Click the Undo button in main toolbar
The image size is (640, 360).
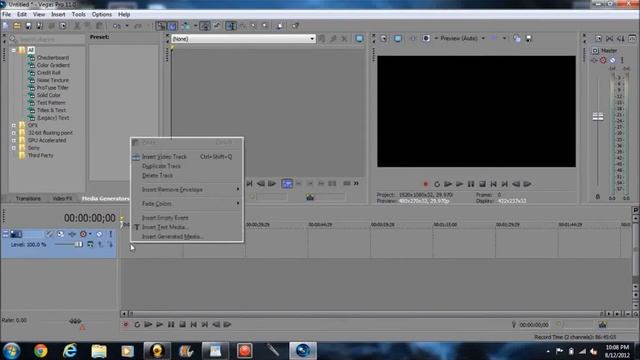[x=117, y=26]
